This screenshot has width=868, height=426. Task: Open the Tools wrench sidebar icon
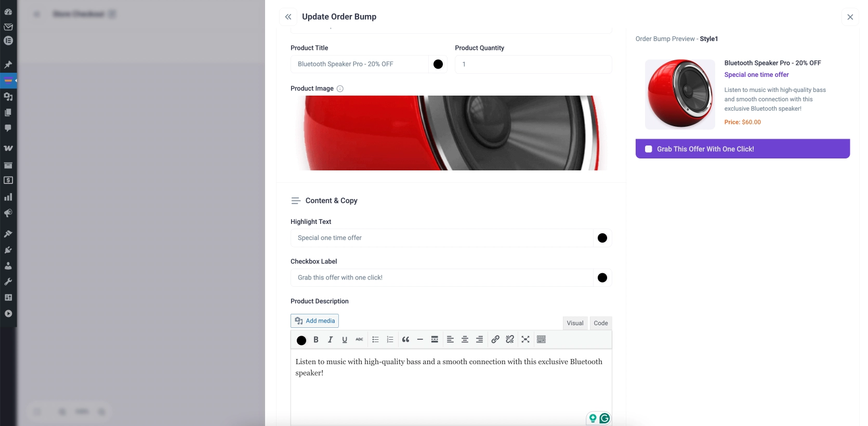click(8, 282)
